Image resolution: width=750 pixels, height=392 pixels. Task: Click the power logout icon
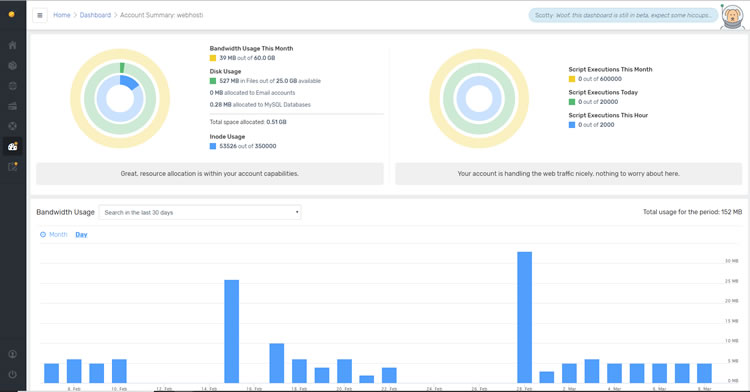click(12, 374)
